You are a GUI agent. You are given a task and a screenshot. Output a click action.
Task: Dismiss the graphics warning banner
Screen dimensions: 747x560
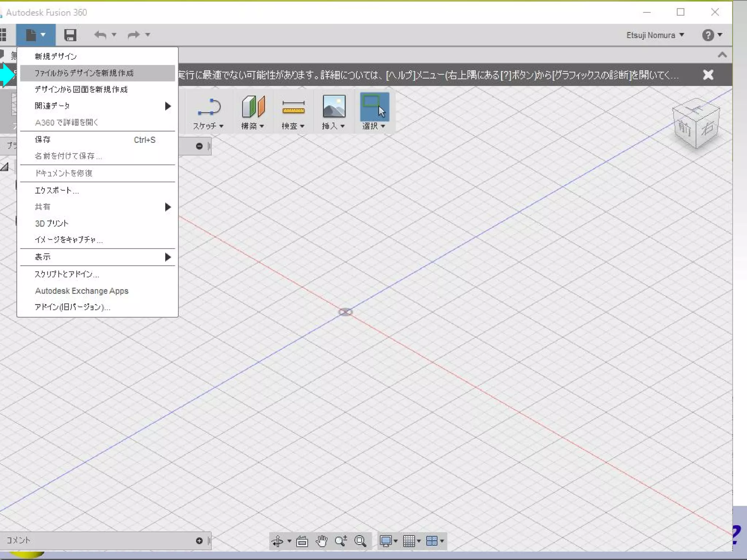(708, 75)
